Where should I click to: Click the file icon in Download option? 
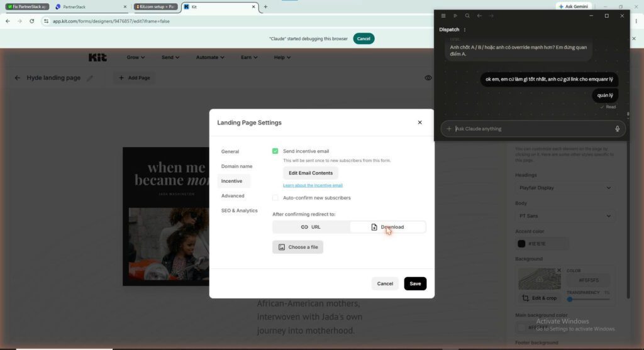pos(374,227)
